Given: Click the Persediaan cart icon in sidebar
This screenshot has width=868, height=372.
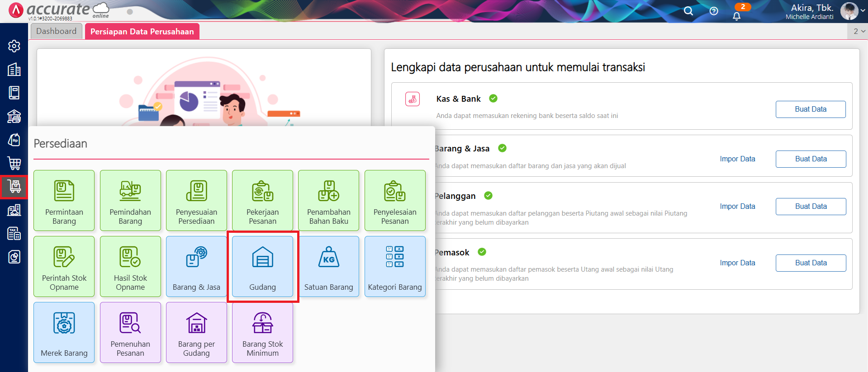Looking at the screenshot, I should (14, 187).
